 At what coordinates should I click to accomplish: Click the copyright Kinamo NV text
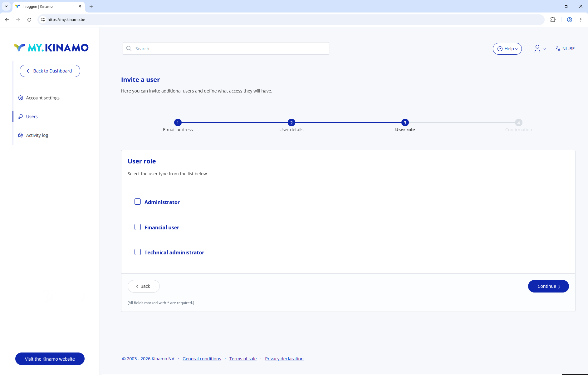coord(148,359)
